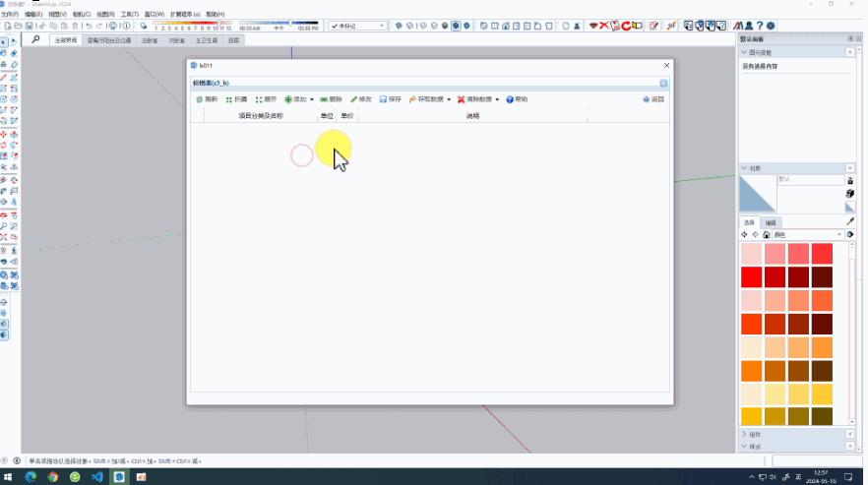Image resolution: width=868 pixels, height=485 pixels.
Task: Collapse the 图元信息 entity info panel
Action: click(x=745, y=52)
